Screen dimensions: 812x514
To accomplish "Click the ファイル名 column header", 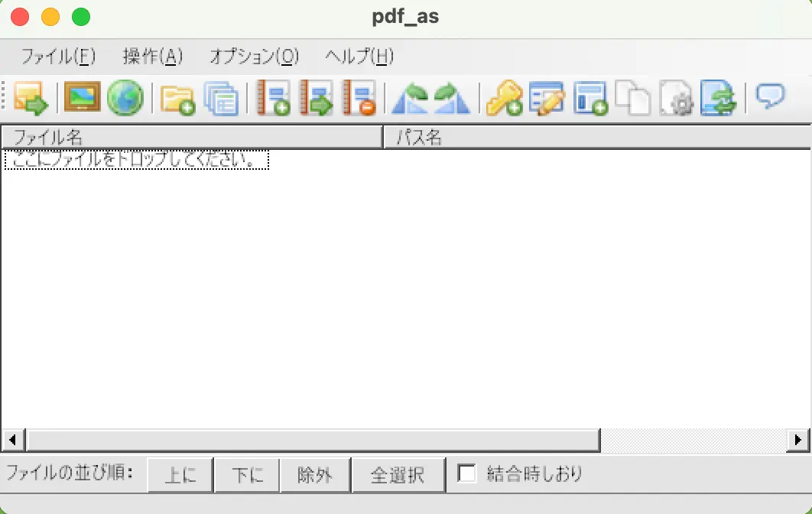I will [191, 138].
